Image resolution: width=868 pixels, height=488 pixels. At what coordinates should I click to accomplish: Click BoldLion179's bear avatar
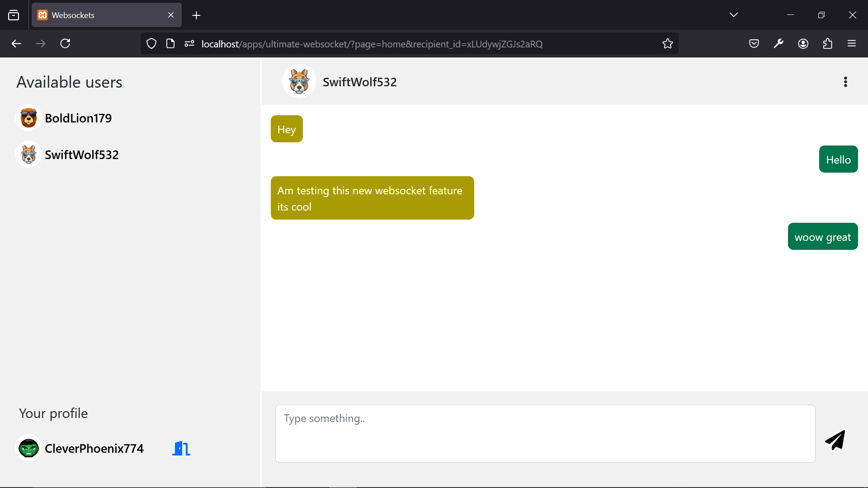pyautogui.click(x=28, y=117)
